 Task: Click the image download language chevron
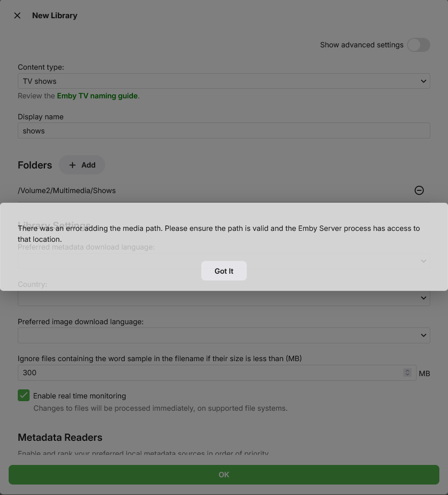423,335
